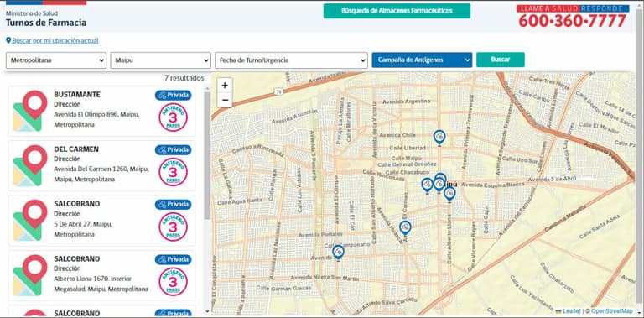This screenshot has width=644, height=318.
Task: Click the results list scroll-down arrow
Action: click(207, 312)
